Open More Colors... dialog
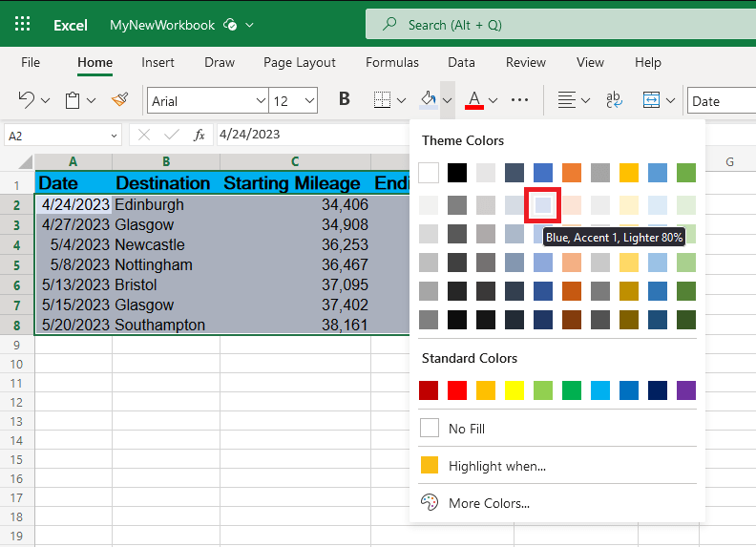 tap(556, 503)
